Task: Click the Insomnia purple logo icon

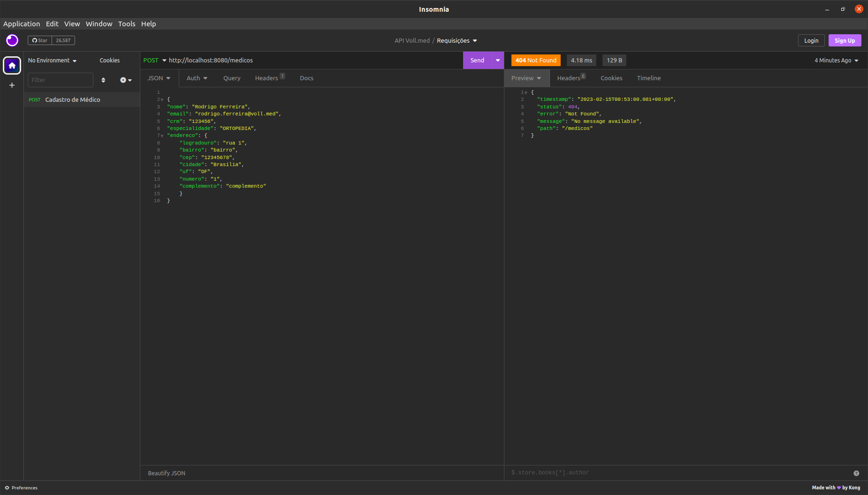Action: 12,40
